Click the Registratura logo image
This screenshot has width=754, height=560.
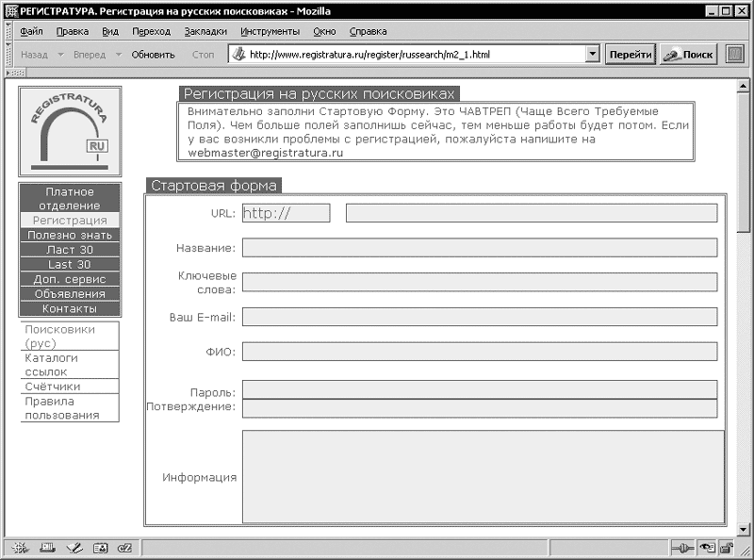pos(70,131)
